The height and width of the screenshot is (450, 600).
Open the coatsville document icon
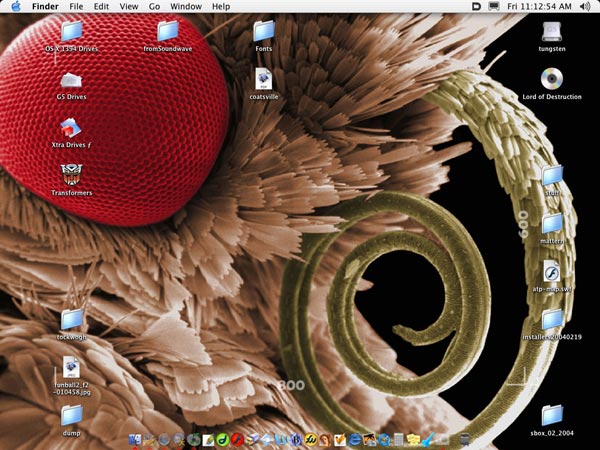[264, 79]
